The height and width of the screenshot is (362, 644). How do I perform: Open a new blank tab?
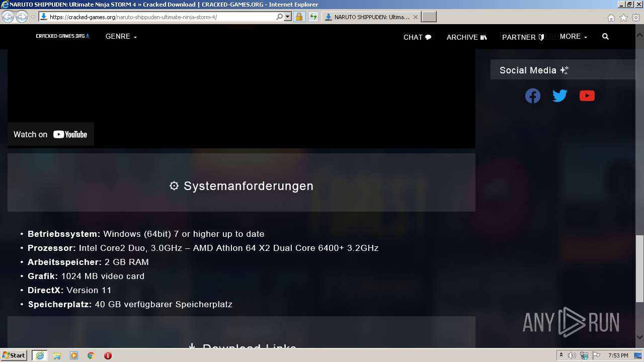(x=429, y=17)
